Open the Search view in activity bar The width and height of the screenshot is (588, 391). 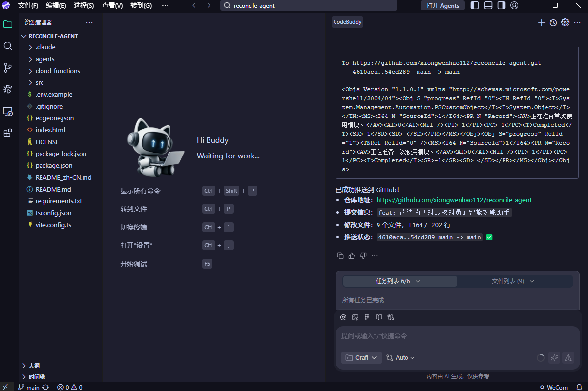(8, 46)
